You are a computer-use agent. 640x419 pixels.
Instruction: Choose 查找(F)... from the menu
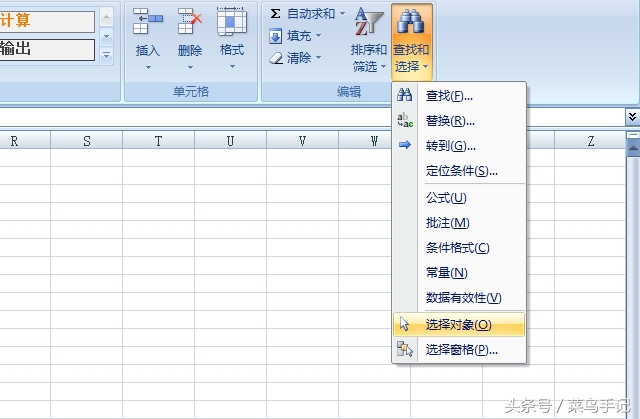tap(459, 96)
